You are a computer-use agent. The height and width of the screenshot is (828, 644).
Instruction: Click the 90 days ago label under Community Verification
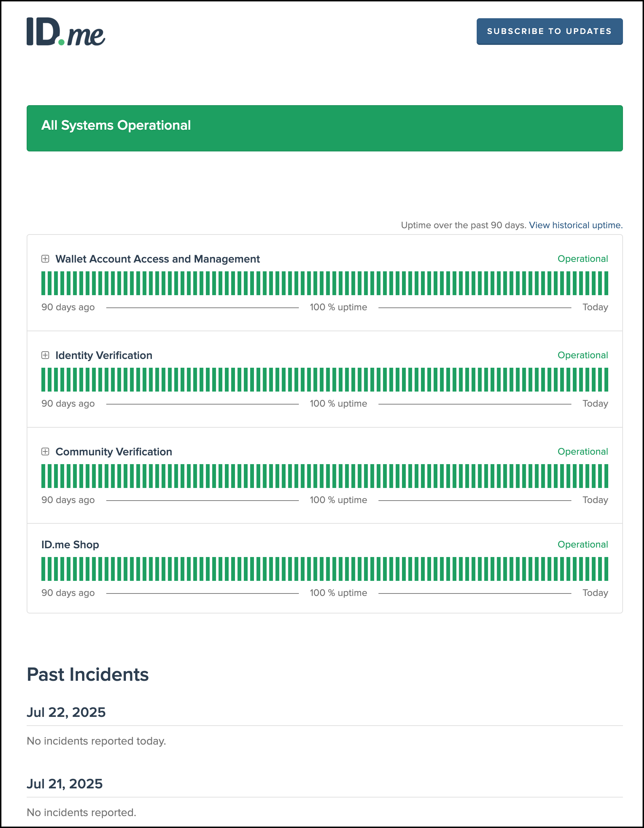coord(68,500)
